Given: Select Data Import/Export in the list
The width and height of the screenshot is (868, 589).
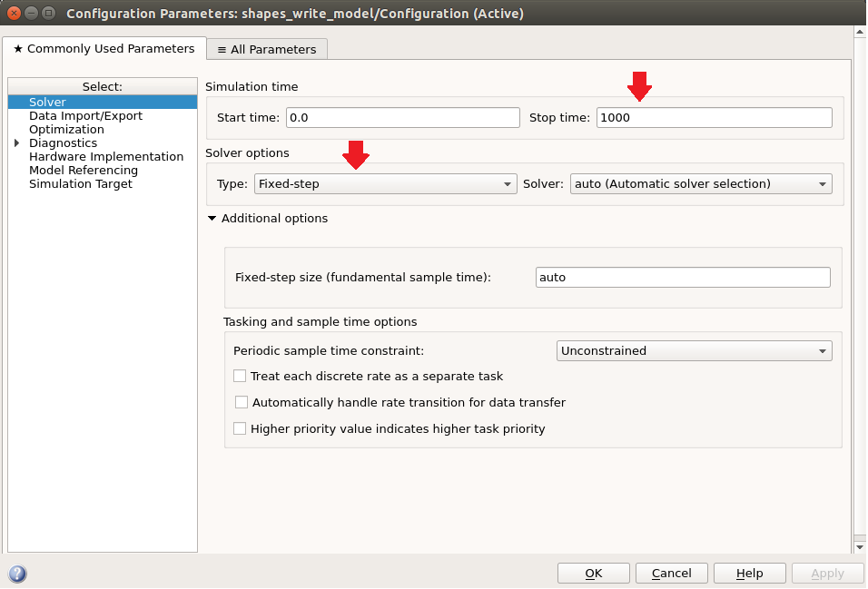Looking at the screenshot, I should pos(86,115).
